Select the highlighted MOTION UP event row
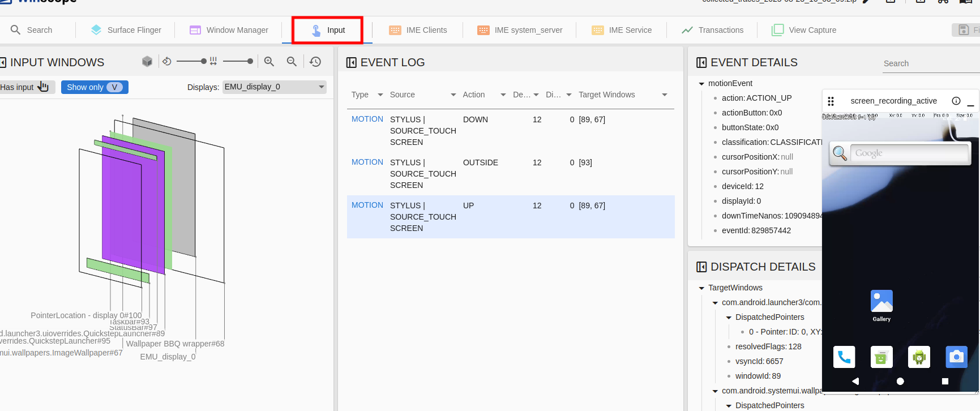The width and height of the screenshot is (980, 411). (x=511, y=217)
